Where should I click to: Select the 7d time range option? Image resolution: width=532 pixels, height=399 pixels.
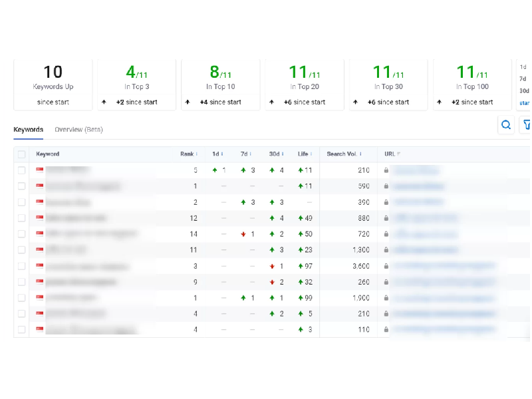[523, 78]
